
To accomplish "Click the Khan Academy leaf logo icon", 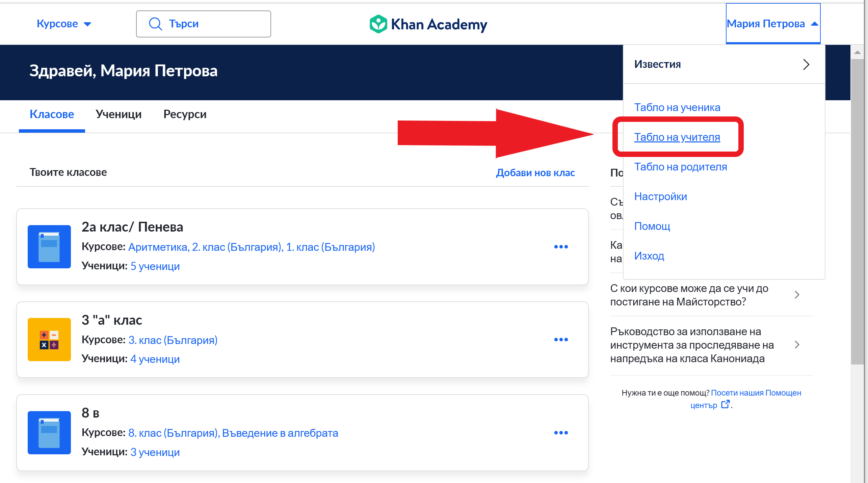I will coord(378,24).
